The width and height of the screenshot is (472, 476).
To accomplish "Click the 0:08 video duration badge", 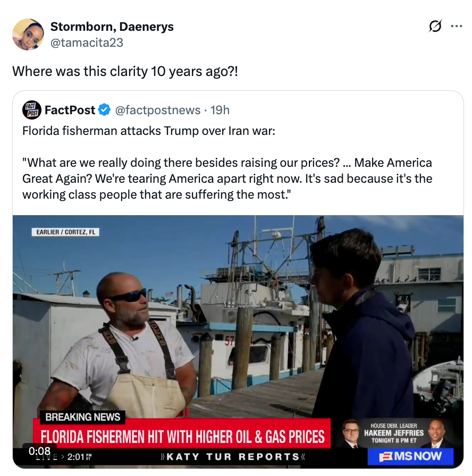I will click(x=40, y=451).
